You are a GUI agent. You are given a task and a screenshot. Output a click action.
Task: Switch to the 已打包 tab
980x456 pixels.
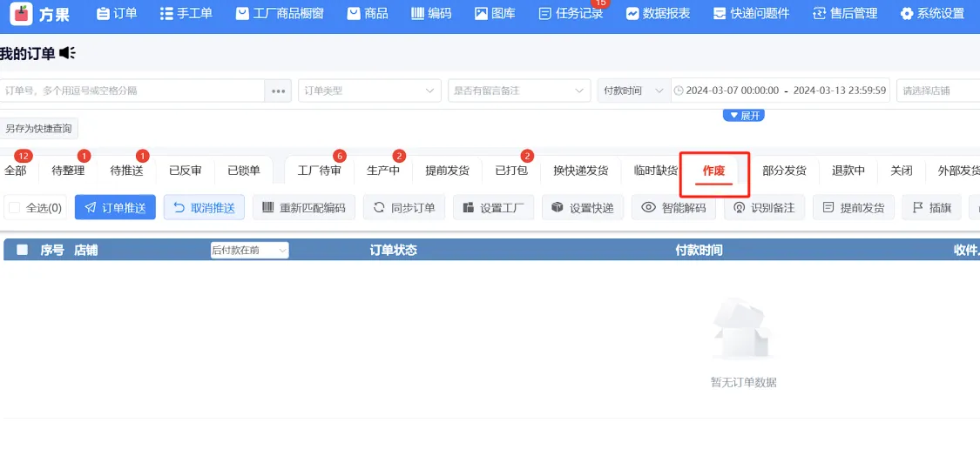tap(511, 171)
